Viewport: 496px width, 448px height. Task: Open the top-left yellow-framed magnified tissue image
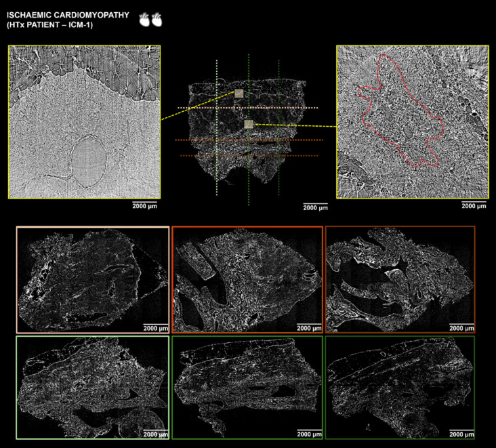[85, 122]
